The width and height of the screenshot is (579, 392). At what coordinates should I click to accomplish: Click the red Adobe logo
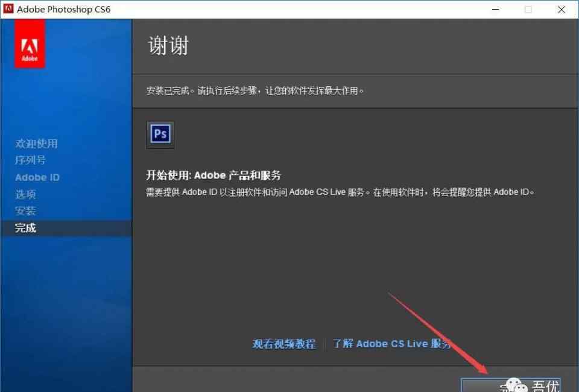(x=30, y=44)
